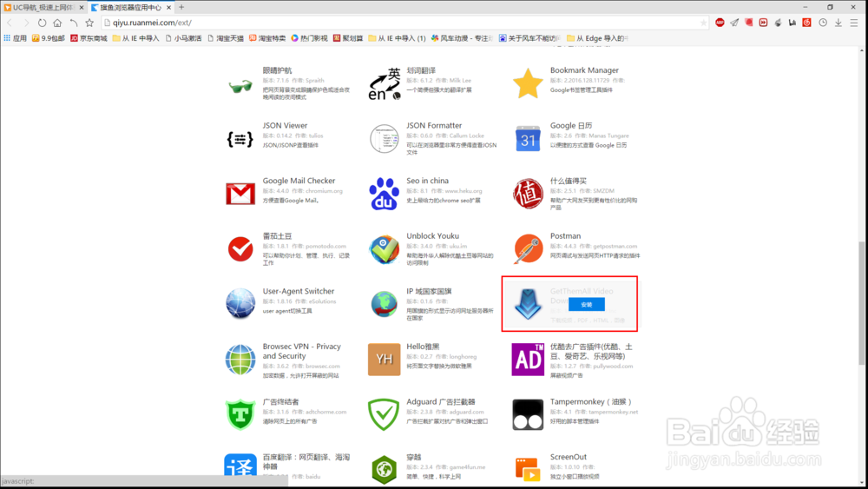
Task: Click the paper plane toolbar extension icon
Action: pyautogui.click(x=734, y=23)
